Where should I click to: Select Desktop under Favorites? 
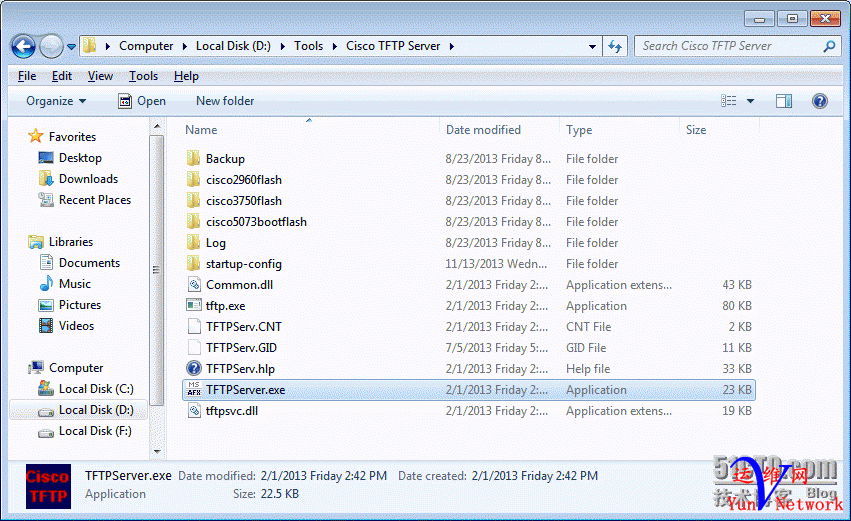coord(80,158)
